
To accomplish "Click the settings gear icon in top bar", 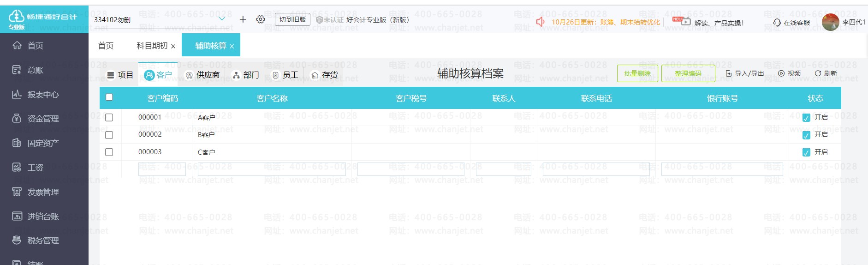I will pos(261,19).
